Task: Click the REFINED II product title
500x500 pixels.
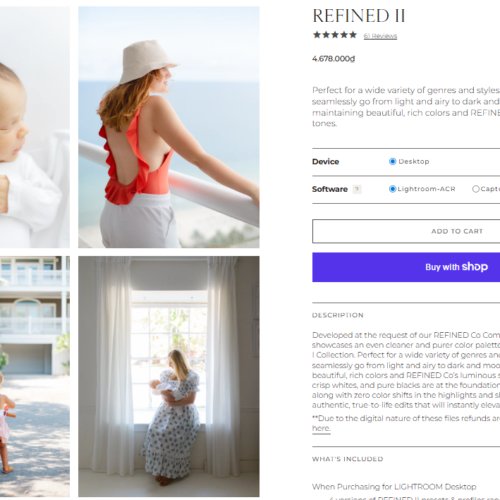Action: (359, 16)
